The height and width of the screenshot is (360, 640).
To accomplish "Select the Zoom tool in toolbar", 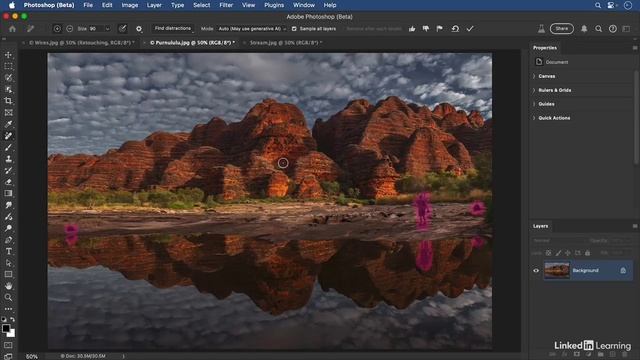I will click(x=8, y=298).
